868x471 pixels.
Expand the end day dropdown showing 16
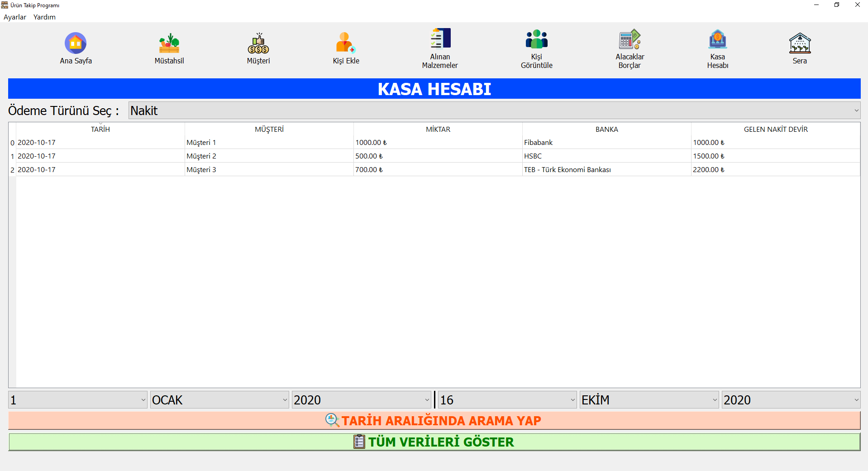[x=507, y=400]
